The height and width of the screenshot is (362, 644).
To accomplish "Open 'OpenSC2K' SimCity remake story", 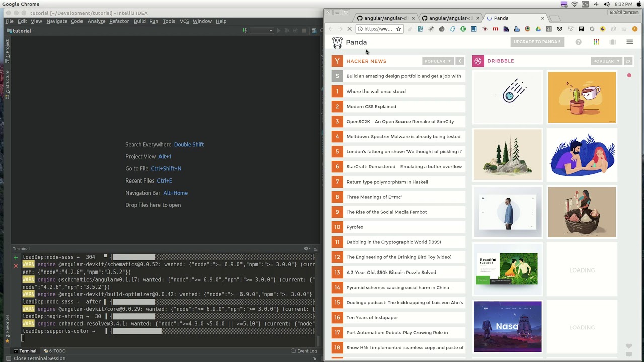I will pos(400,122).
